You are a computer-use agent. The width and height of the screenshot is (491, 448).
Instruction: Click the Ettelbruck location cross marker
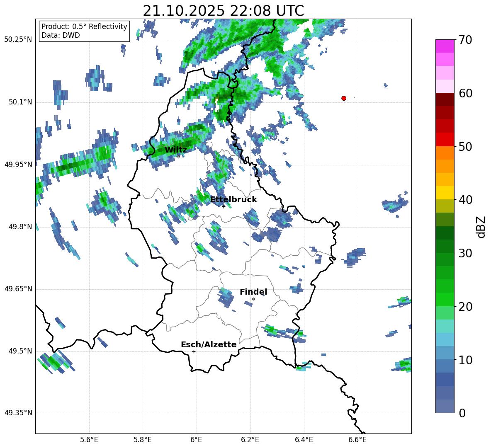pyautogui.click(x=224, y=206)
